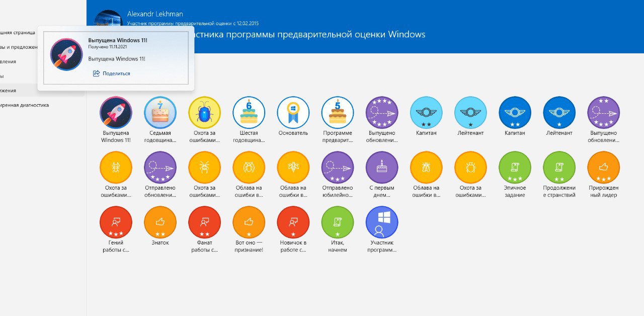Select the 'Отправлено обновлени...' purple badge
Viewport: 644px width, 316px height.
pyautogui.click(x=160, y=168)
